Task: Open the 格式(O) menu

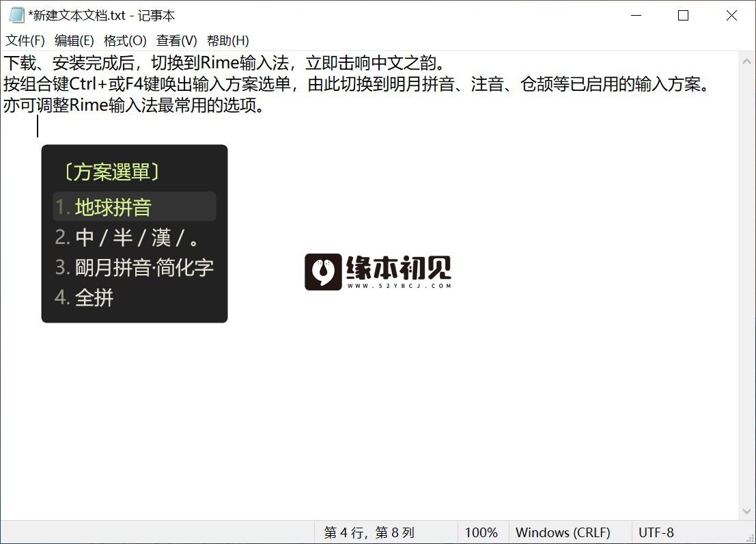Action: (125, 40)
